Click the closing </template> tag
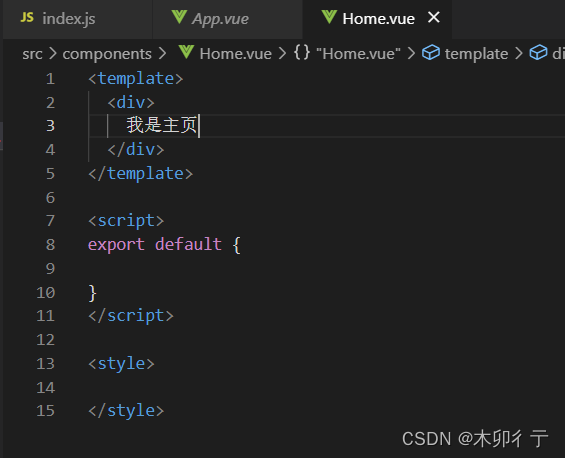The image size is (565, 458). coord(141,174)
